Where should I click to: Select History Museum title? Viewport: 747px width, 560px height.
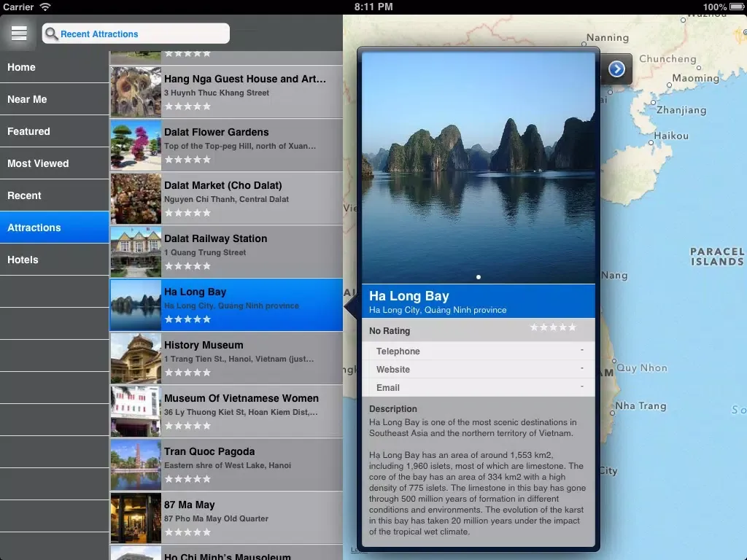[x=204, y=345]
